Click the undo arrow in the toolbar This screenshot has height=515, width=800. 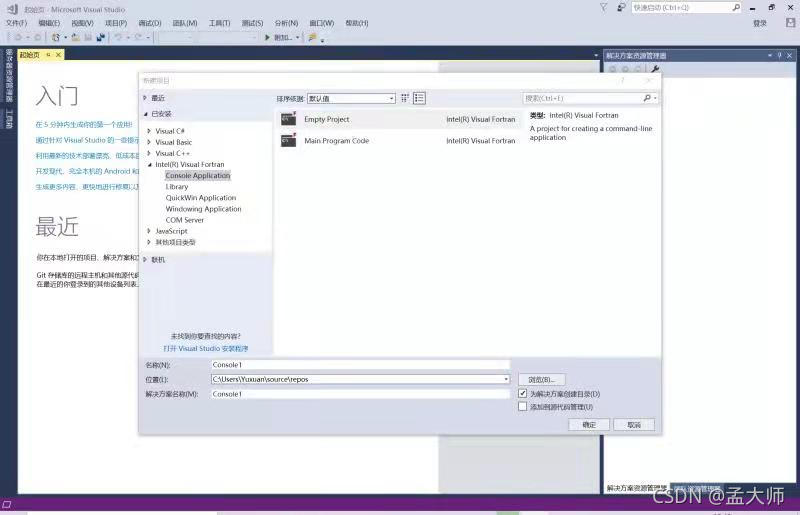118,37
